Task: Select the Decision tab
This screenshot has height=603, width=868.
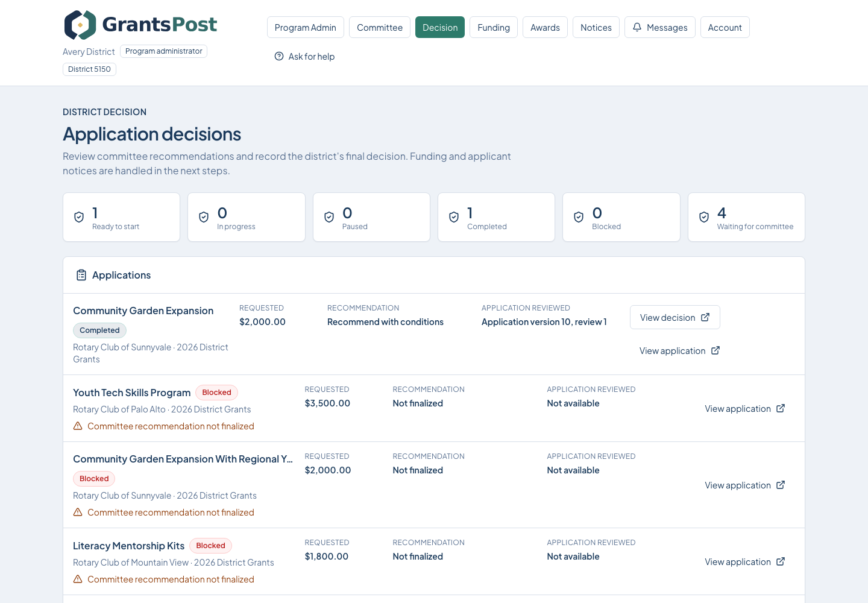Action: pyautogui.click(x=440, y=27)
